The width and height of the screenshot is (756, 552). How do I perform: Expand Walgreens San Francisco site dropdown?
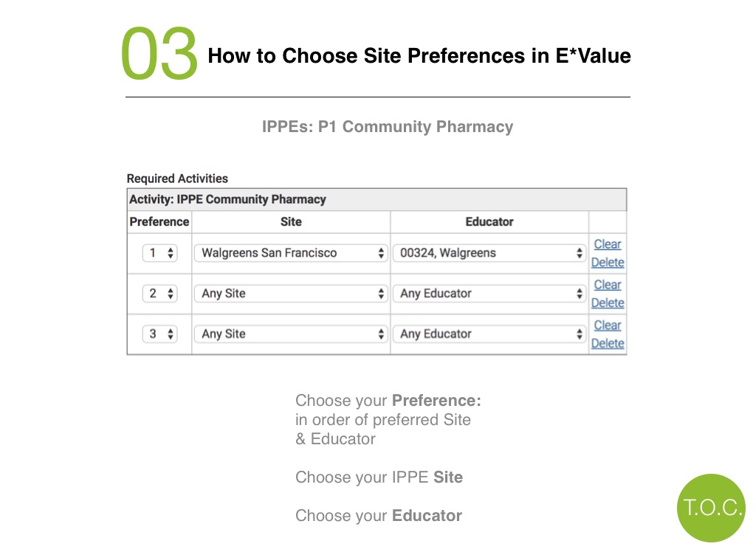[291, 253]
